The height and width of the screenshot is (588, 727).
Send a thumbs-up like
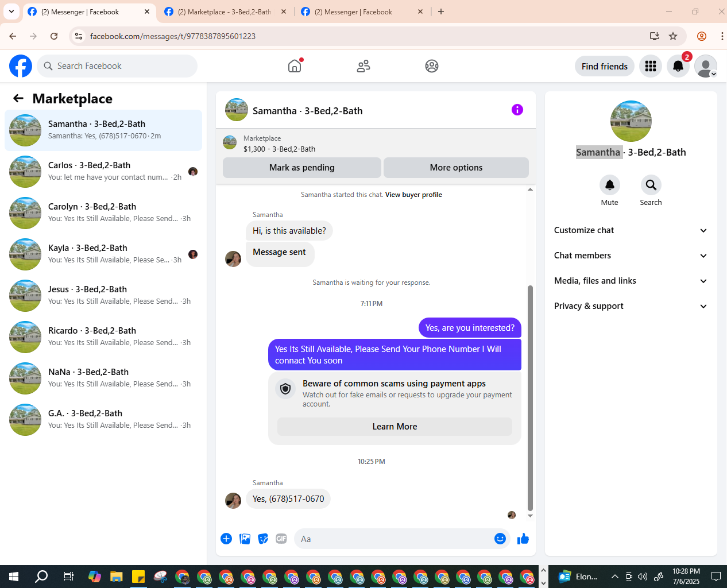click(x=523, y=539)
